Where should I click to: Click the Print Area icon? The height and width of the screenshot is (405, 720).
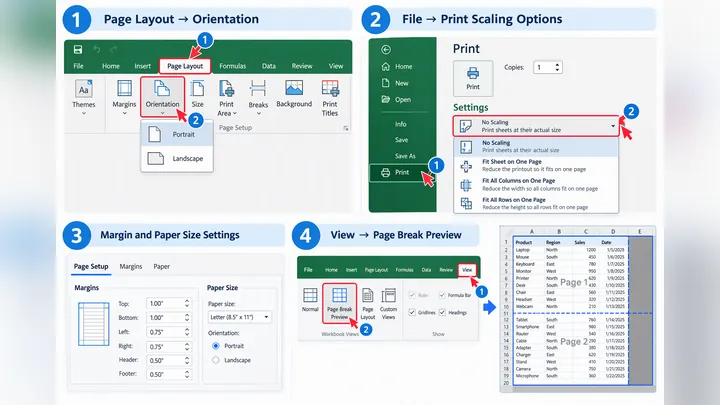point(226,89)
